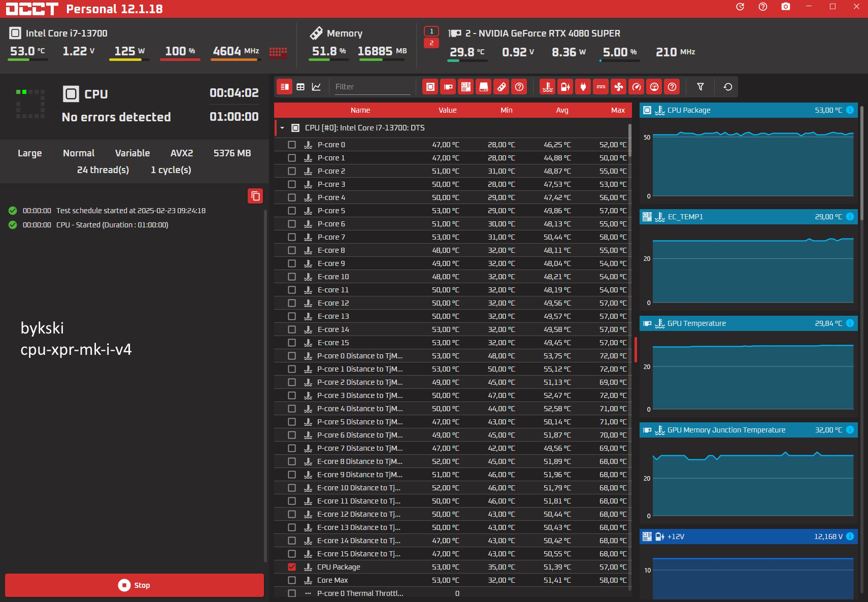Image resolution: width=868 pixels, height=602 pixels.
Task: Sort the sensor table by Max column
Action: (x=618, y=110)
